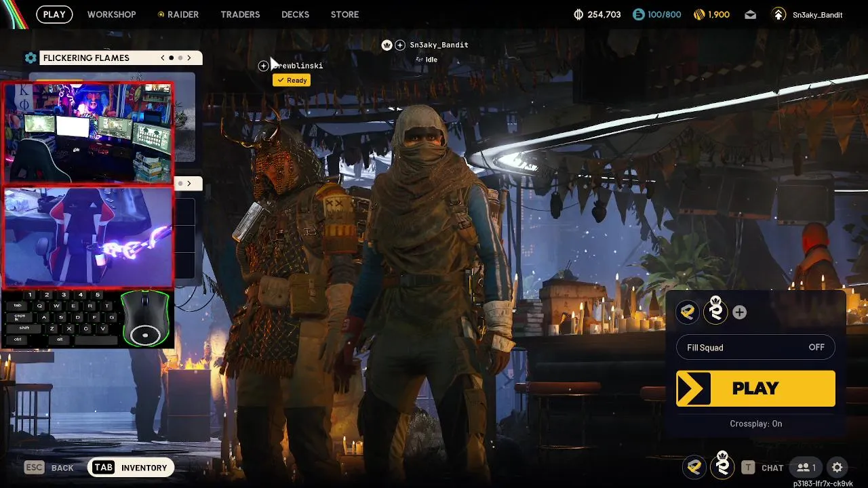Click the gaming chair webcam overlay
This screenshot has height=488, width=868.
[88, 237]
